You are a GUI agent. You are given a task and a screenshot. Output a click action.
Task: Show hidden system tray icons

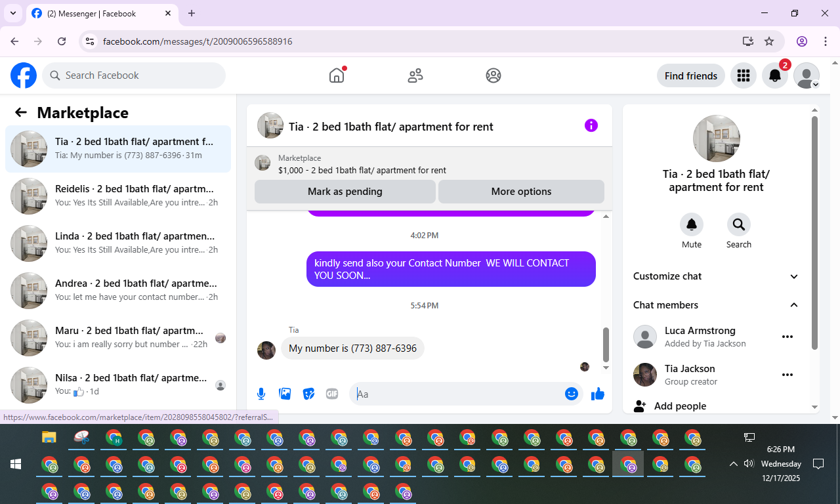tap(733, 464)
